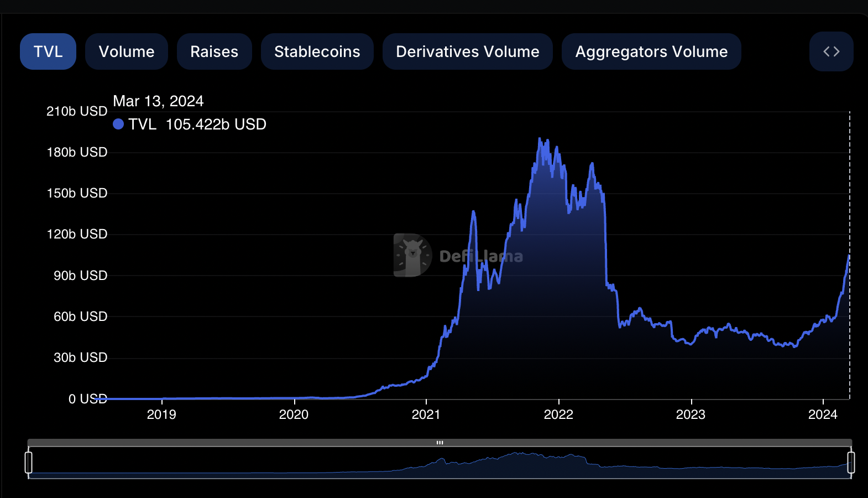The width and height of the screenshot is (868, 498).
Task: Click the 60b USD axis label
Action: [80, 317]
